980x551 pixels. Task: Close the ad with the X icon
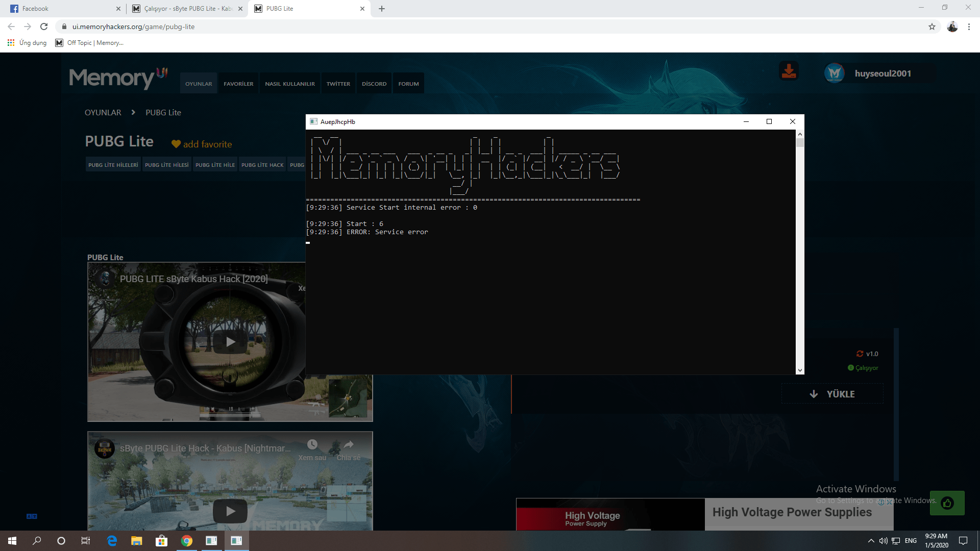coord(890,502)
